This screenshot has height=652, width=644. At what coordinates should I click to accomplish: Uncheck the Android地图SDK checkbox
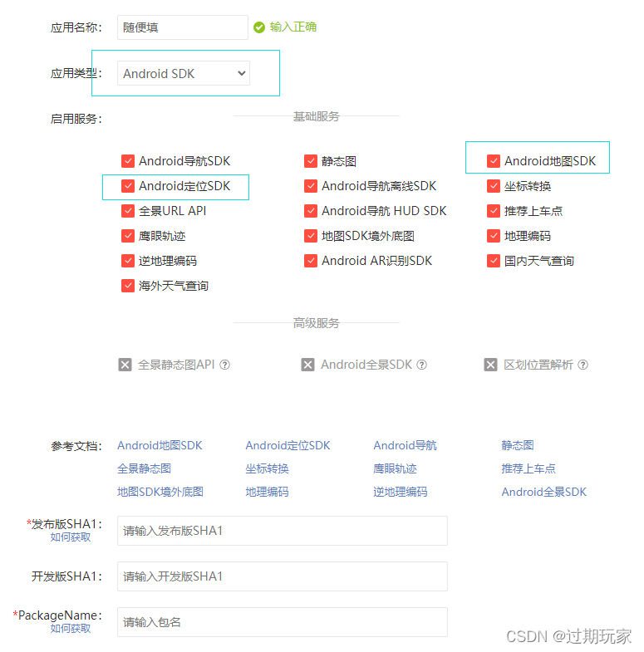coord(494,161)
